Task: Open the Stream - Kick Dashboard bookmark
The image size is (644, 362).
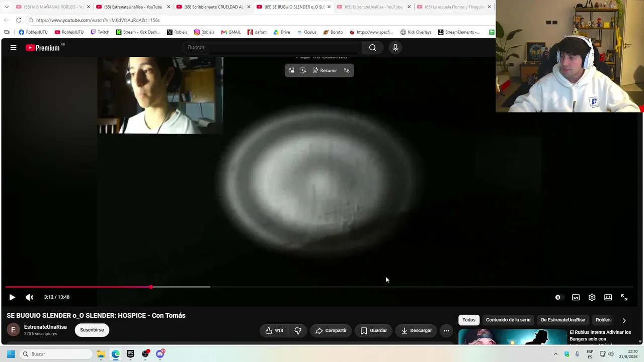Action: point(138,32)
